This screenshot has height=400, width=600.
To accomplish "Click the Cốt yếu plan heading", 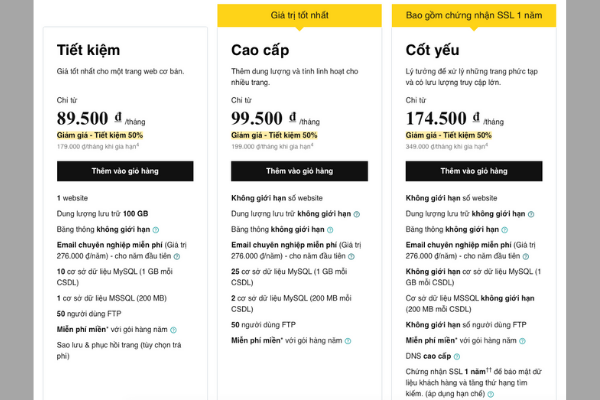I will click(432, 50).
